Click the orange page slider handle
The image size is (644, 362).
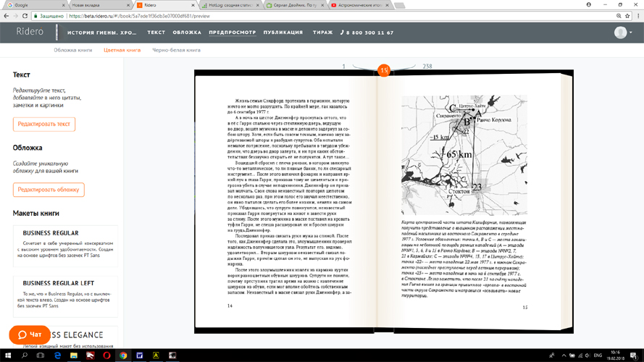[384, 70]
